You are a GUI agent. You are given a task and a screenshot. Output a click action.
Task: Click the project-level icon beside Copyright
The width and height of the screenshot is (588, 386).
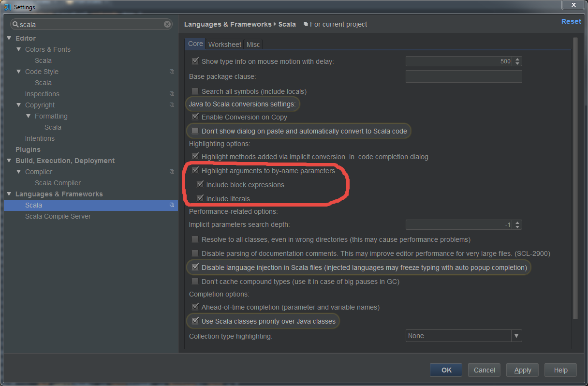172,105
